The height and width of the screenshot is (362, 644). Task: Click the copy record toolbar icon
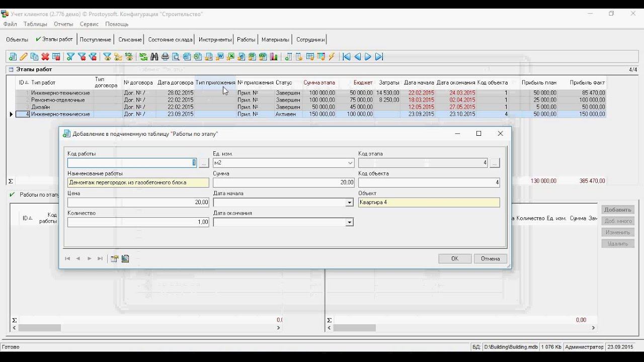pos(34,57)
